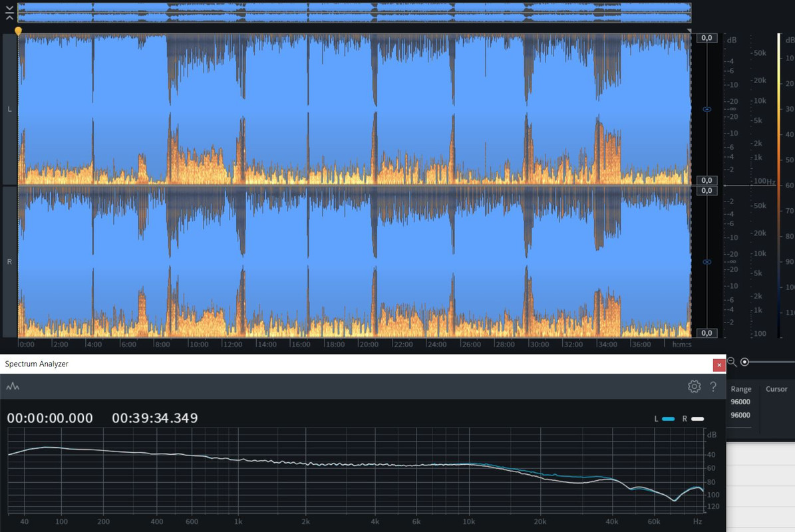Viewport: 795px width, 532px height.
Task: Click 36:00 on the timeline ruler
Action: (641, 344)
